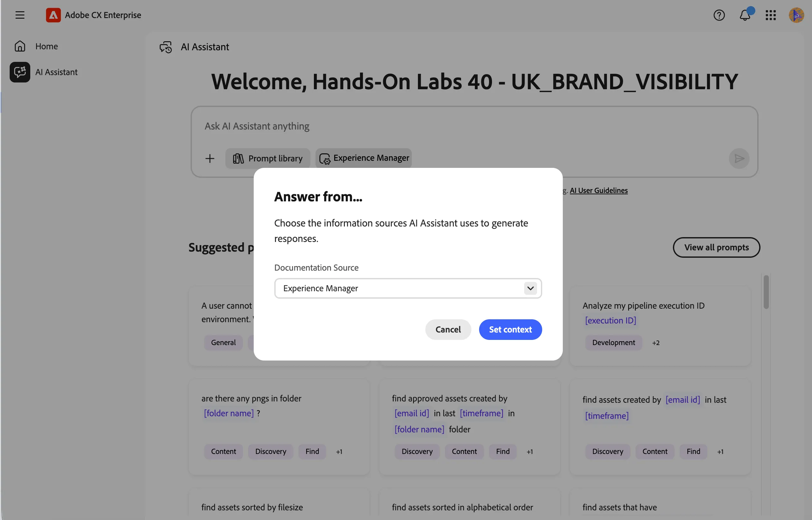812x520 pixels.
Task: Click Adobe CX Enterprise title
Action: 103,15
